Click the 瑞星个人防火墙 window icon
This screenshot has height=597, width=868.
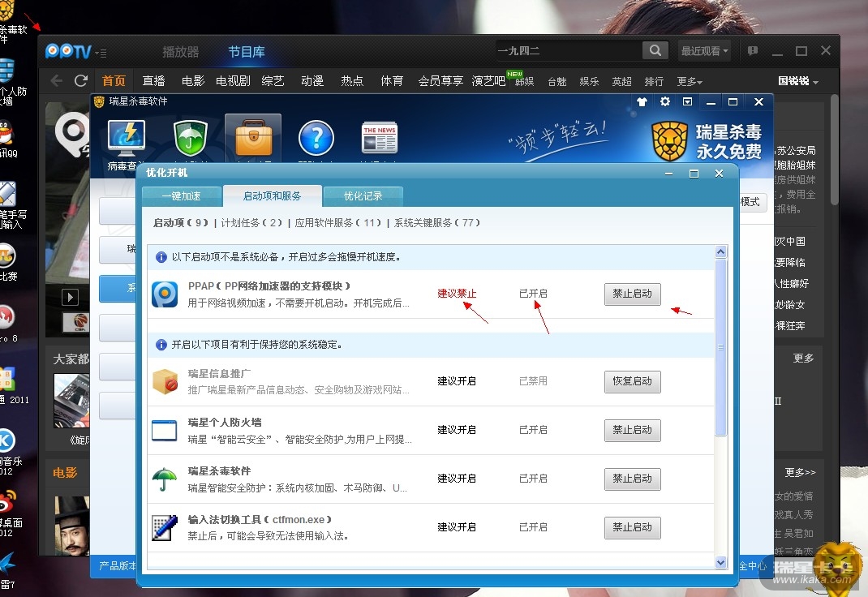coord(165,431)
